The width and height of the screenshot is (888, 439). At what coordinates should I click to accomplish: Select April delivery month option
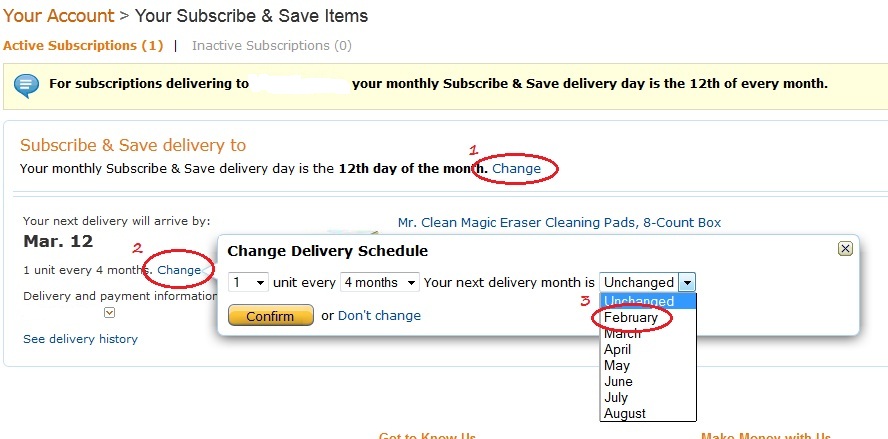click(617, 350)
